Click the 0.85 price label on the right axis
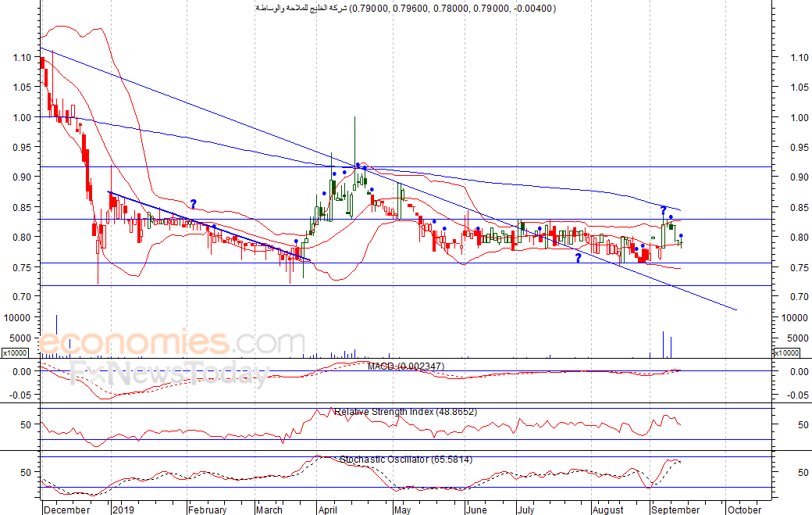 800,207
